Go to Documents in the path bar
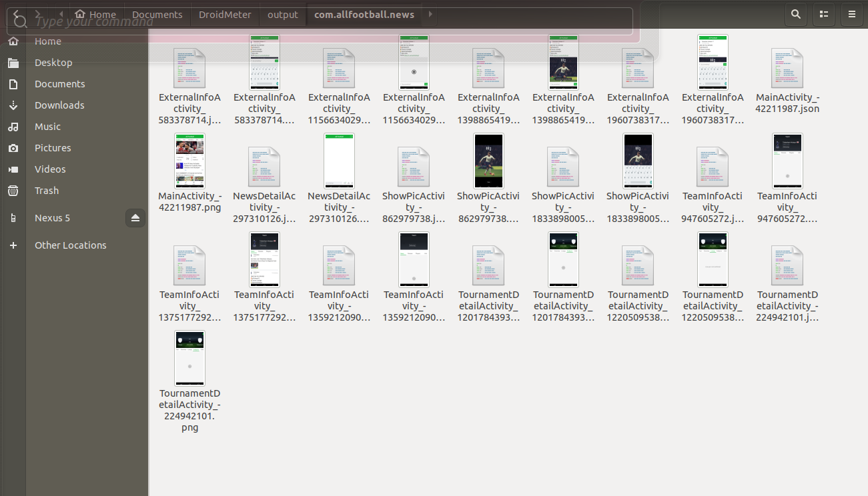This screenshot has height=496, width=868. tap(157, 15)
